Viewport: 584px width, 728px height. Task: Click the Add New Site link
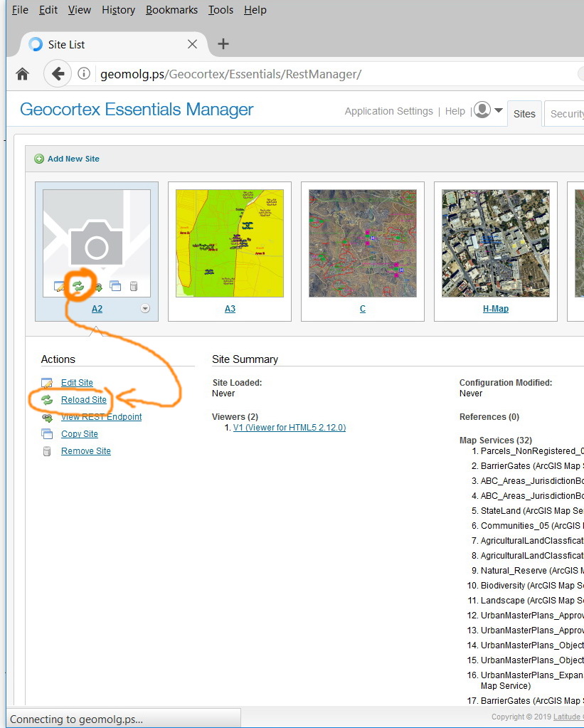[73, 159]
